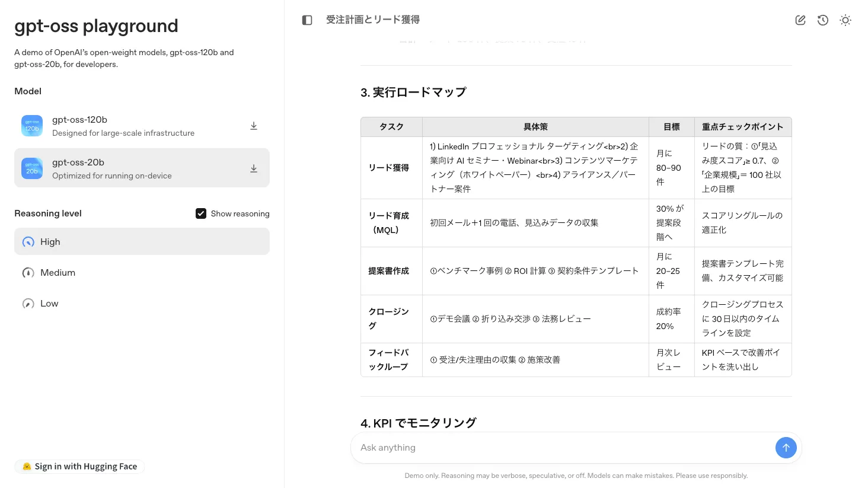Viewport: 868px width, 488px height.
Task: Click cell リードの質 見込み度スコア
Action: (x=742, y=168)
